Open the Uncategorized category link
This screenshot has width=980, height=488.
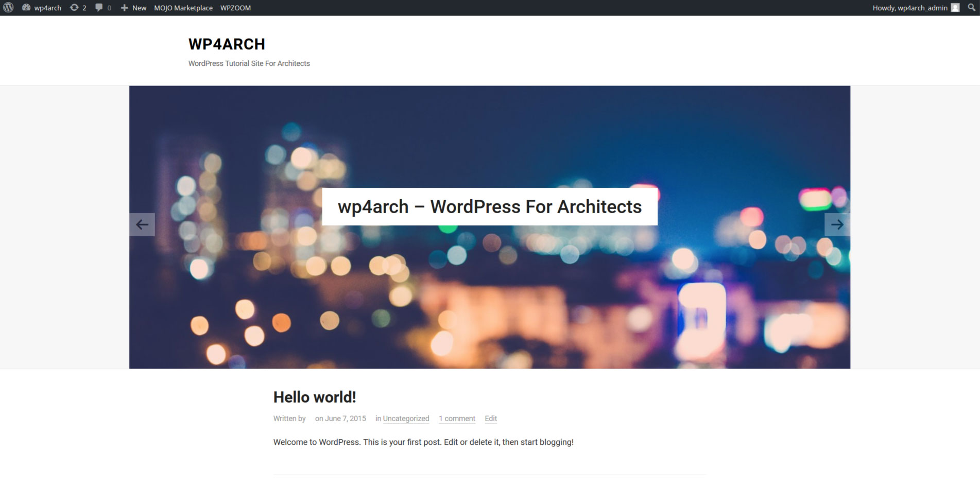[406, 419]
